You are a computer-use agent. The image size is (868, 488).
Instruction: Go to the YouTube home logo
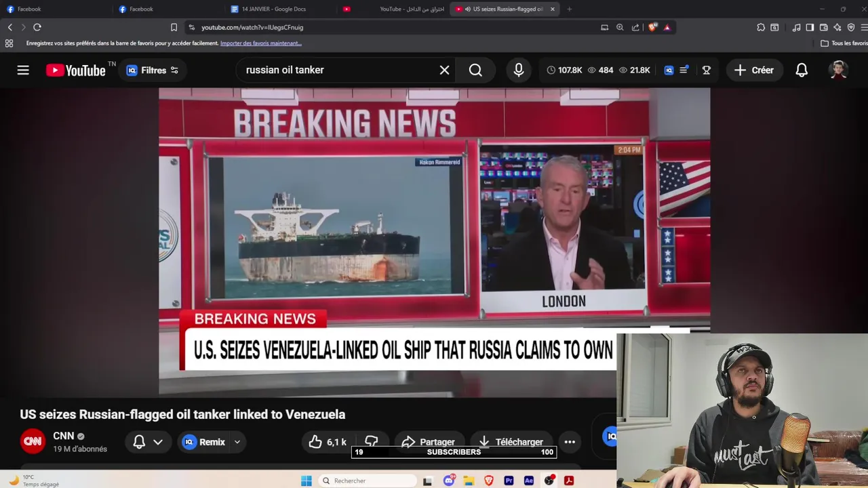click(x=76, y=70)
